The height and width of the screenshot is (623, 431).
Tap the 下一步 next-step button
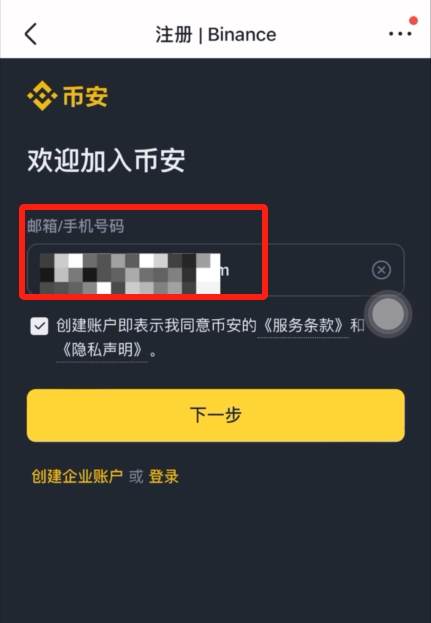(x=216, y=415)
